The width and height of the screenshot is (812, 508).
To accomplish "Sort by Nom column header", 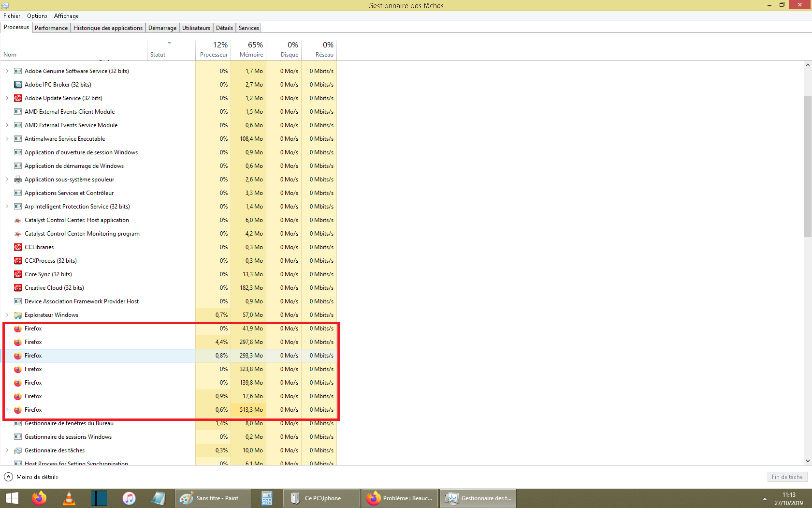I will (x=73, y=49).
